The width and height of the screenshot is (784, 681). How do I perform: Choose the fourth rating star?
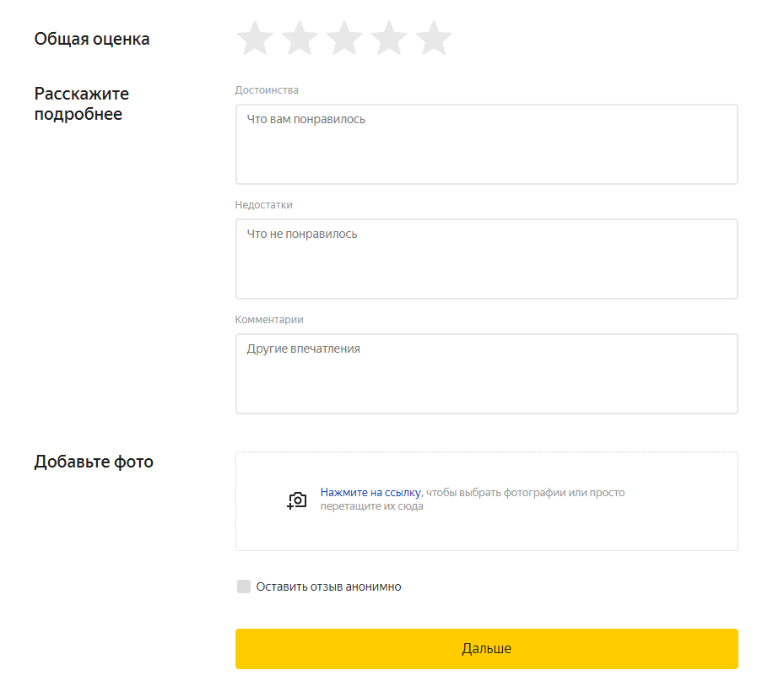(x=389, y=39)
